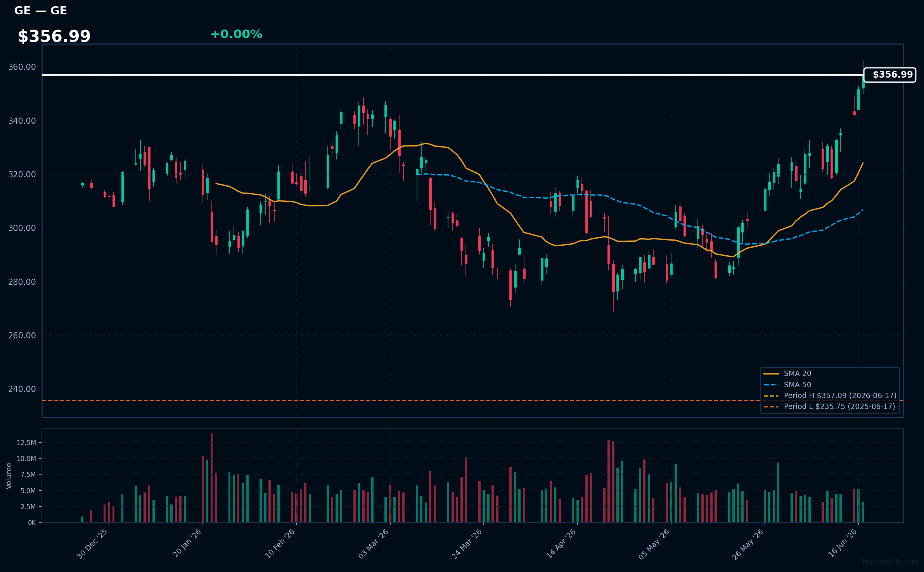The height and width of the screenshot is (572, 924).
Task: Click the 5.0M volume axis label
Action: click(x=28, y=491)
